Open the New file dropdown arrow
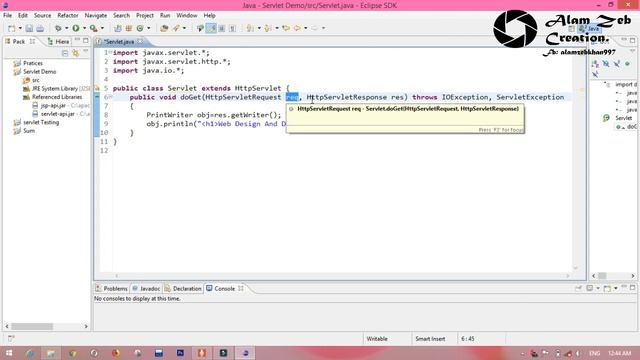The height and width of the screenshot is (360, 640). coord(20,28)
